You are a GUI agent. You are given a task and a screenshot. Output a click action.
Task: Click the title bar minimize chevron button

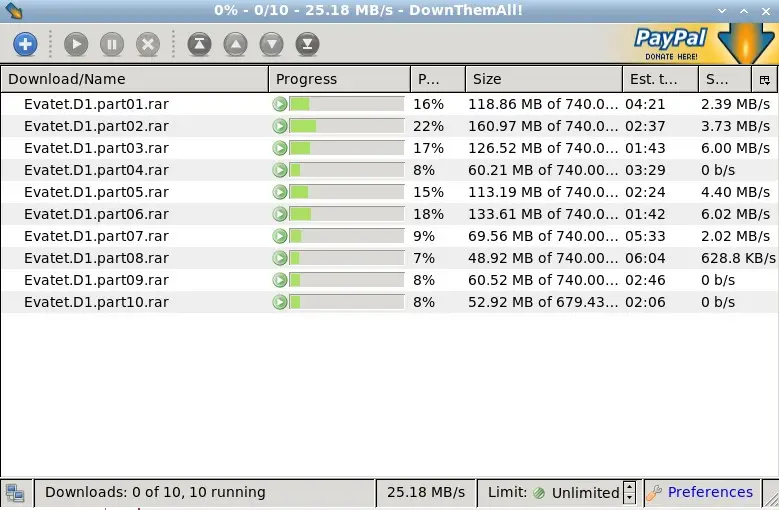722,11
